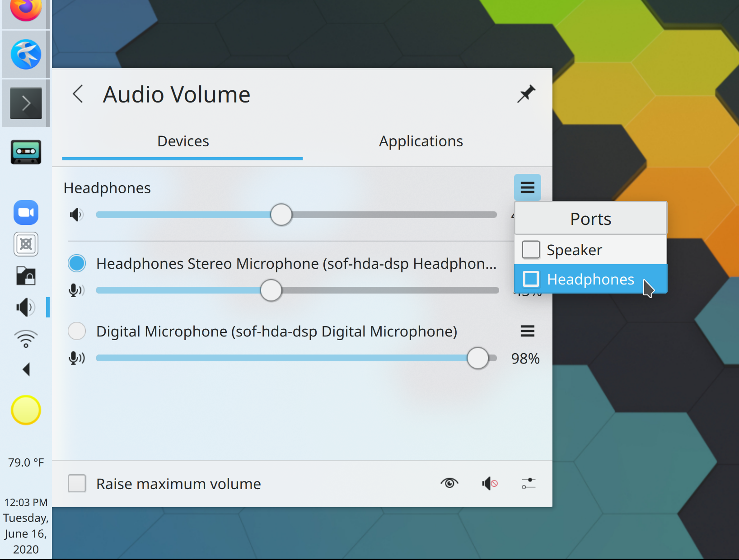Pin the Audio Volume applet open
Viewport: 739px width, 560px height.
pyautogui.click(x=526, y=94)
